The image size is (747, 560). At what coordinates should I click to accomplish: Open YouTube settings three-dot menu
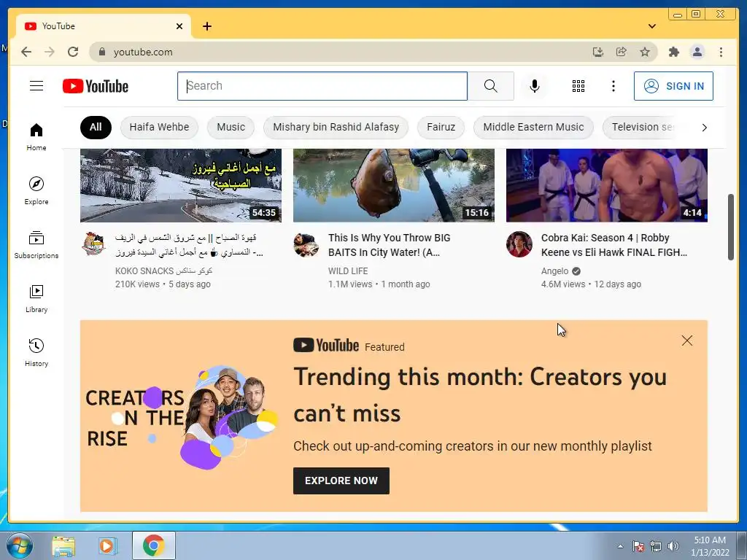tap(613, 86)
